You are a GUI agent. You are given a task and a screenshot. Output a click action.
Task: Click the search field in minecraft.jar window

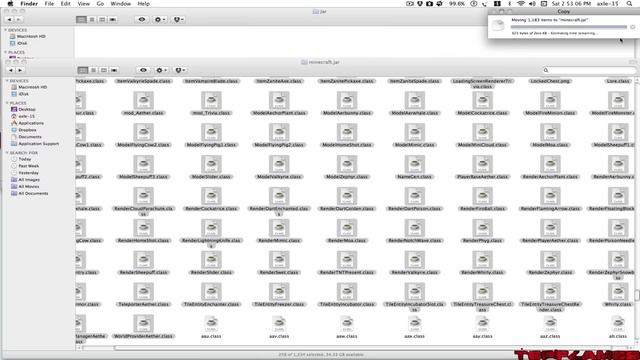pos(589,70)
